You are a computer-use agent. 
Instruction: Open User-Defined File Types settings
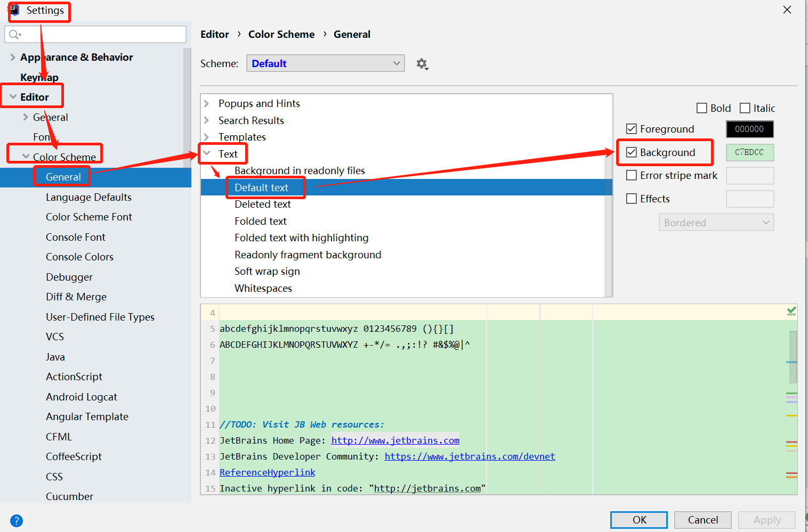(x=100, y=317)
